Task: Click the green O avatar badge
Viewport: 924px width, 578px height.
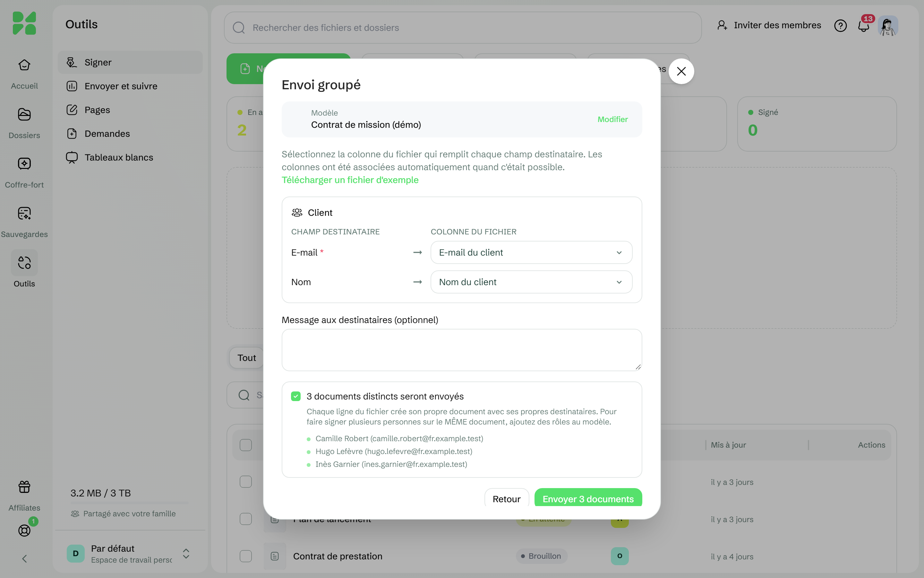Action: click(620, 556)
